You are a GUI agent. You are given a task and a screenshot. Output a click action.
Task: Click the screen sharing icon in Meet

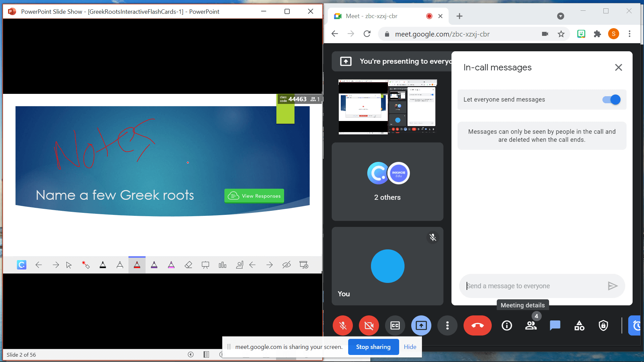(x=421, y=325)
